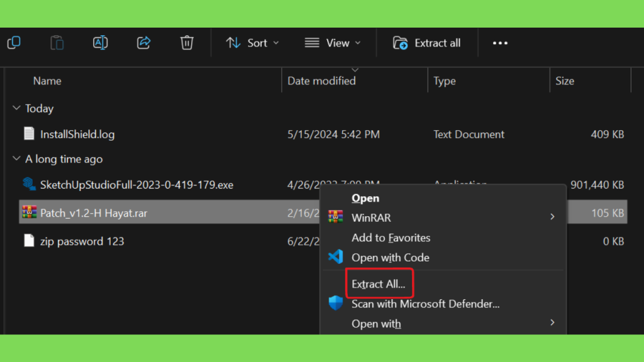Screen dimensions: 644x362
Task: Click the Share icon in toolbar
Action: tap(143, 43)
